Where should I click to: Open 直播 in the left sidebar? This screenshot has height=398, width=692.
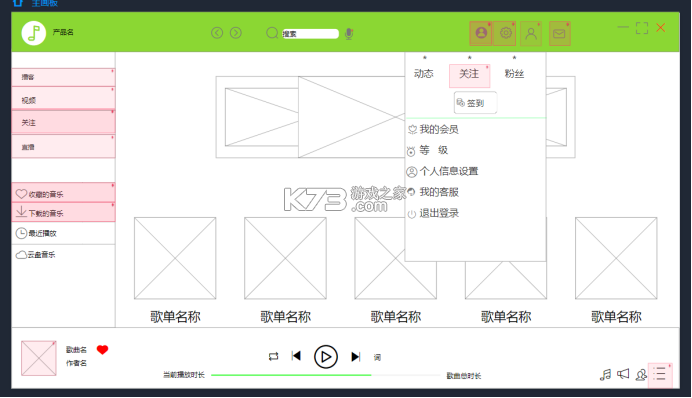tap(64, 146)
